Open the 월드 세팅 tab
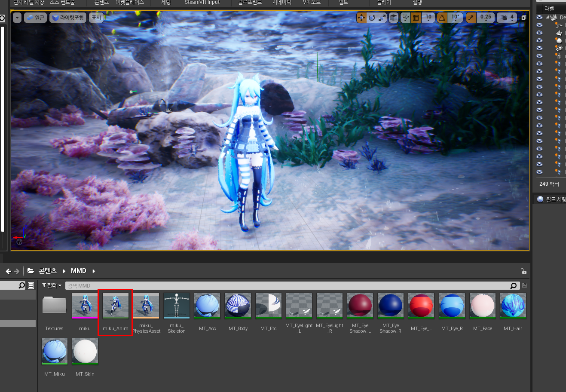 click(552, 199)
